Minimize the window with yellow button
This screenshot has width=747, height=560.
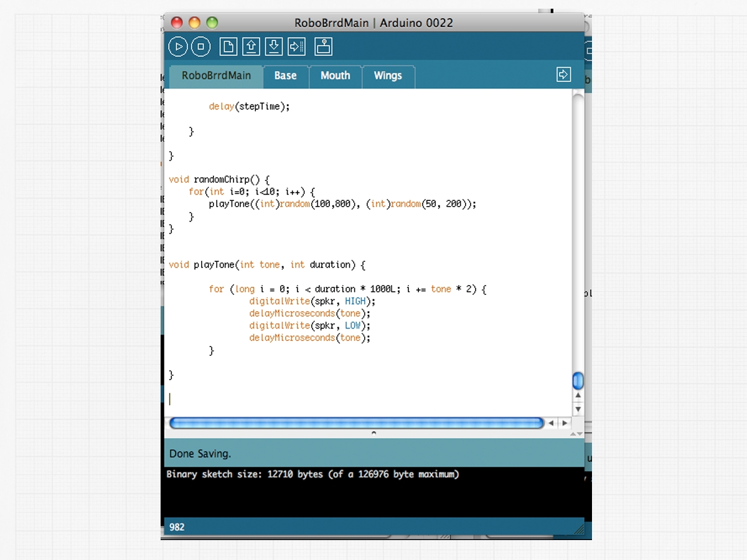[x=194, y=23]
